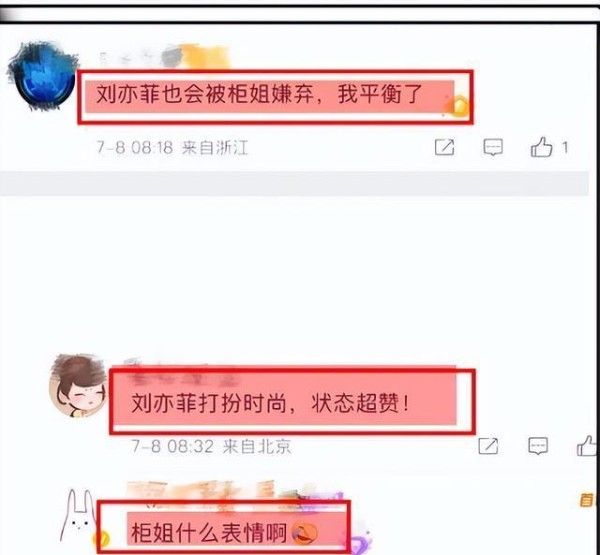Select the comment 柜姐什么表情啊
The width and height of the screenshot is (600, 555).
(209, 533)
